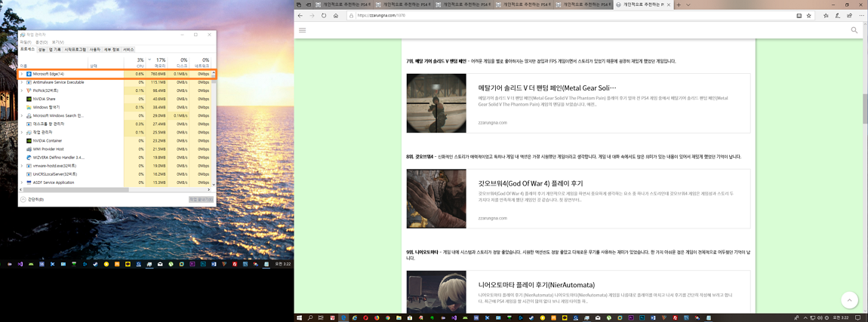868x322 pixels.
Task: Switch to the 사용자 tab
Action: (x=94, y=49)
